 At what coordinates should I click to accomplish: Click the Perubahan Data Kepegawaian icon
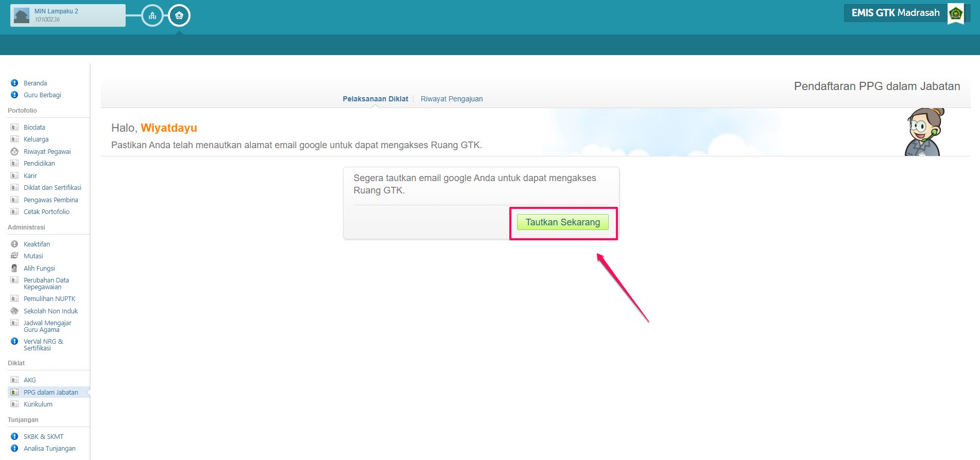pos(14,280)
